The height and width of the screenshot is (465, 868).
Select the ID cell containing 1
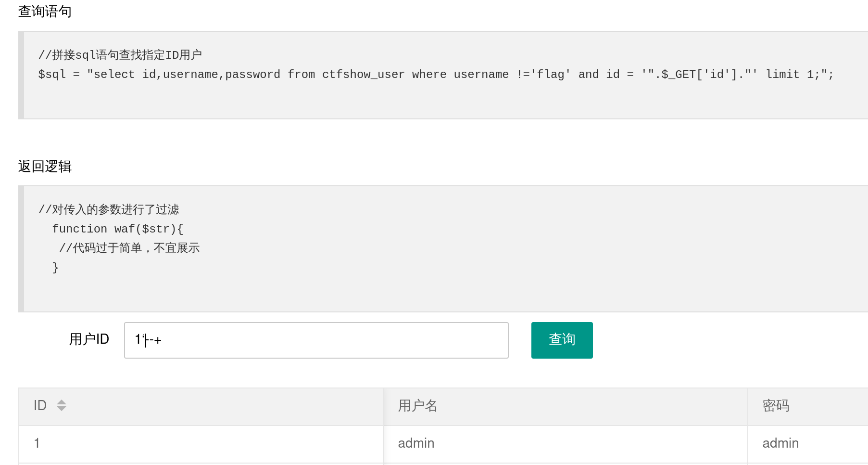tap(37, 443)
